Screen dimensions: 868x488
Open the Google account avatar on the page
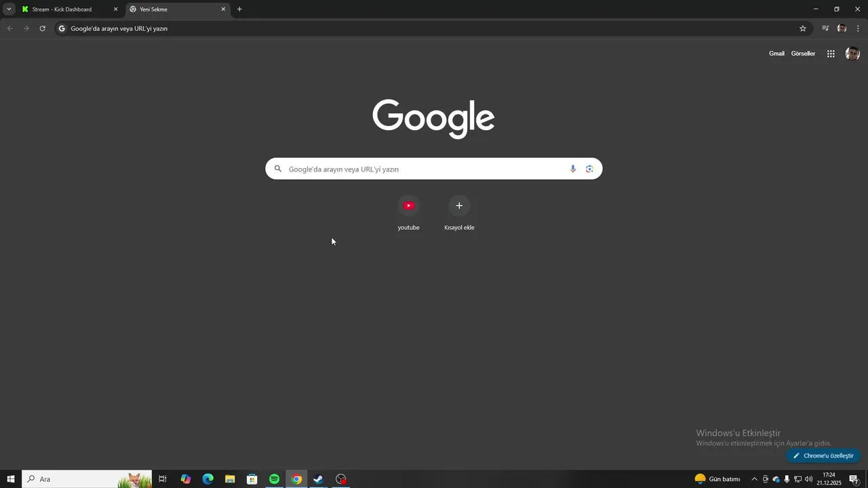click(852, 54)
